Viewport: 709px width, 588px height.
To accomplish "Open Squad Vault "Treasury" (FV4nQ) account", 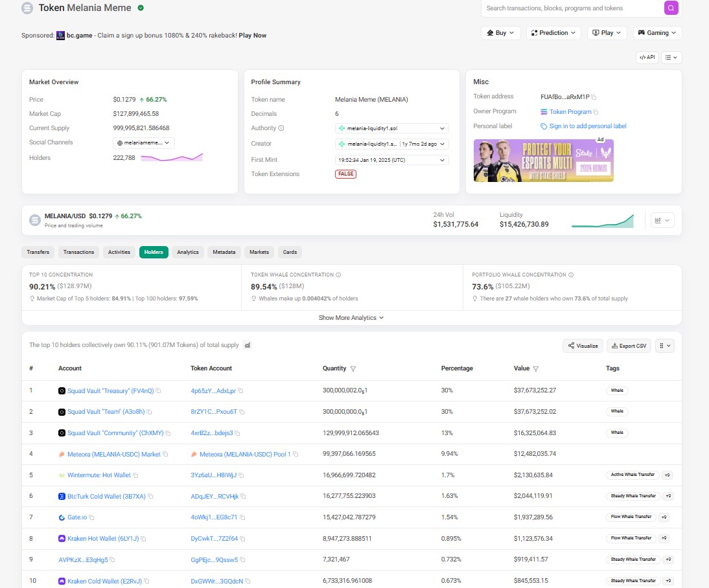I will 110,390.
